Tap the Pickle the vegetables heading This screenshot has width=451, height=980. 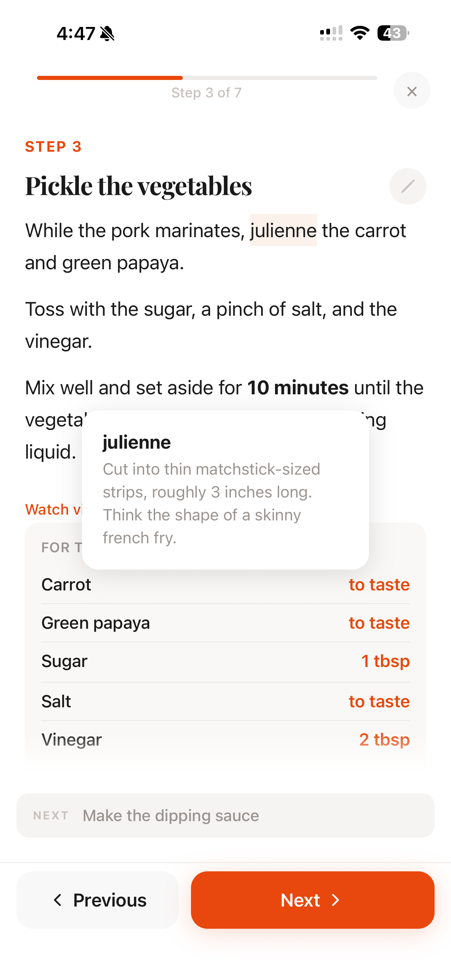(x=138, y=186)
